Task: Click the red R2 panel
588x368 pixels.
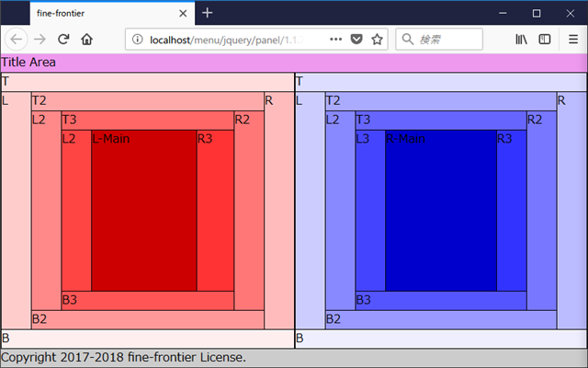Action: (249, 211)
